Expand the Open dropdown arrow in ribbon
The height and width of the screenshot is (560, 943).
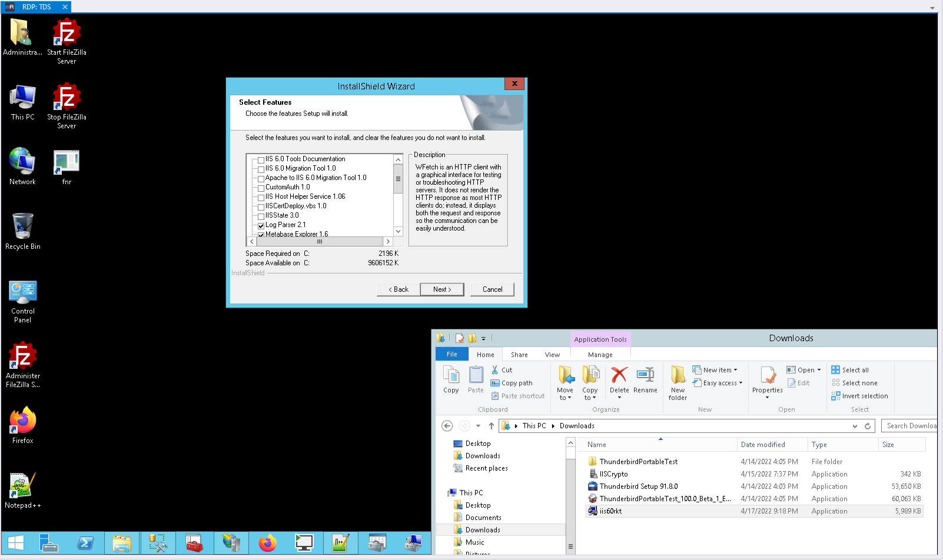pos(819,370)
